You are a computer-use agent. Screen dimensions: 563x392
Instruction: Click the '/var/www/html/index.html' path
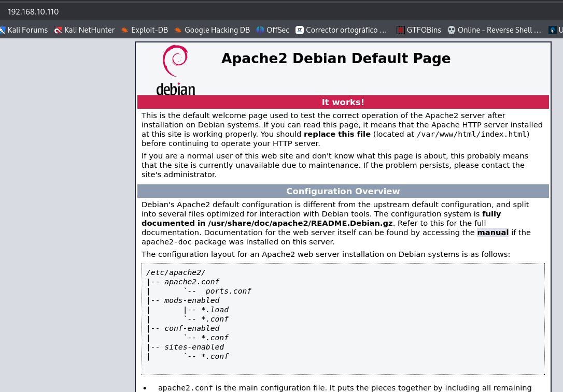click(471, 134)
